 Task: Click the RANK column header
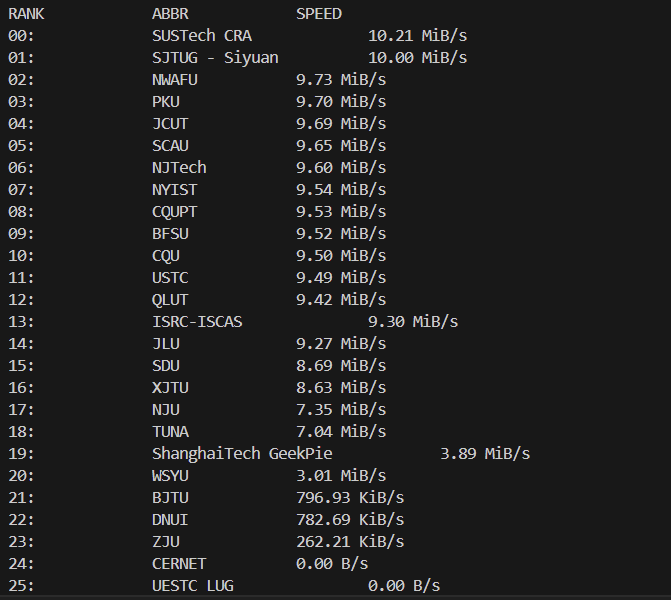click(26, 14)
